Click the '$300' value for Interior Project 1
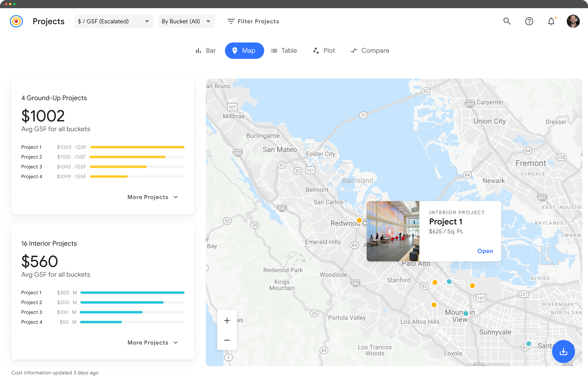Image resolution: width=588 pixels, height=376 pixels. (x=63, y=293)
